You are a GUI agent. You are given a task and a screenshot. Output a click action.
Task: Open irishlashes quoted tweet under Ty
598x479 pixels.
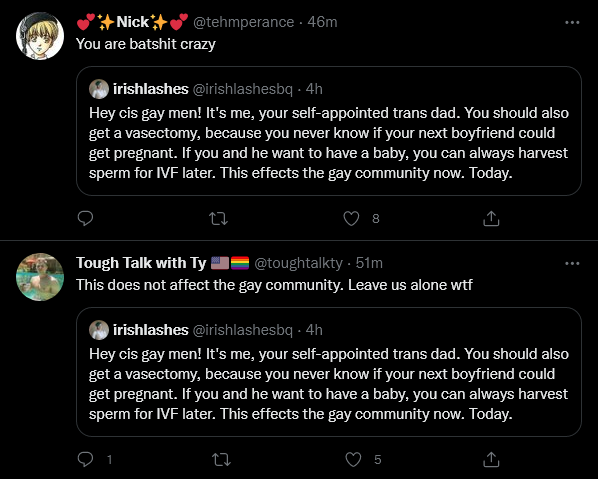329,372
